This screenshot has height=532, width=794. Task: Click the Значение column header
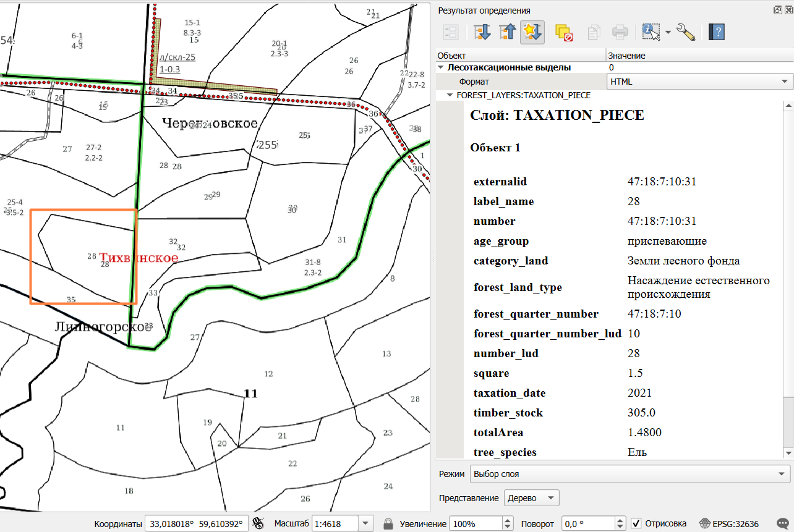click(x=699, y=56)
